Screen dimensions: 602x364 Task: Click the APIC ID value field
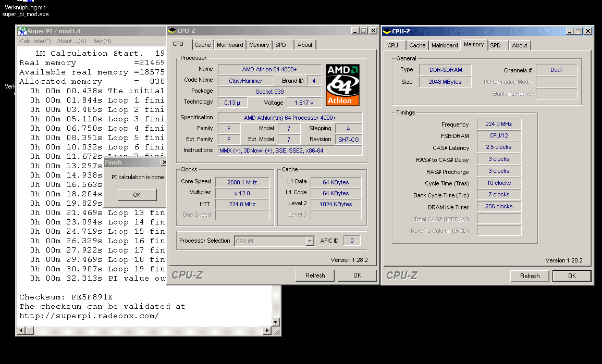pyautogui.click(x=352, y=241)
